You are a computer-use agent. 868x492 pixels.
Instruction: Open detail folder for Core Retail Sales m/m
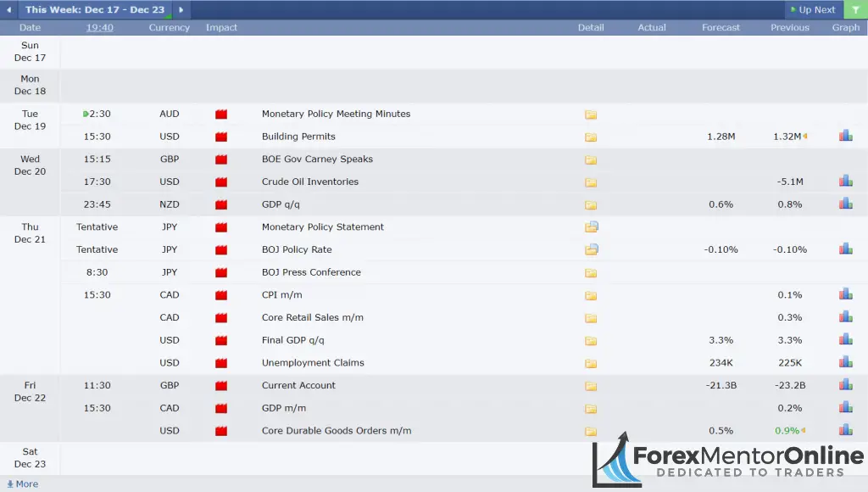point(591,318)
